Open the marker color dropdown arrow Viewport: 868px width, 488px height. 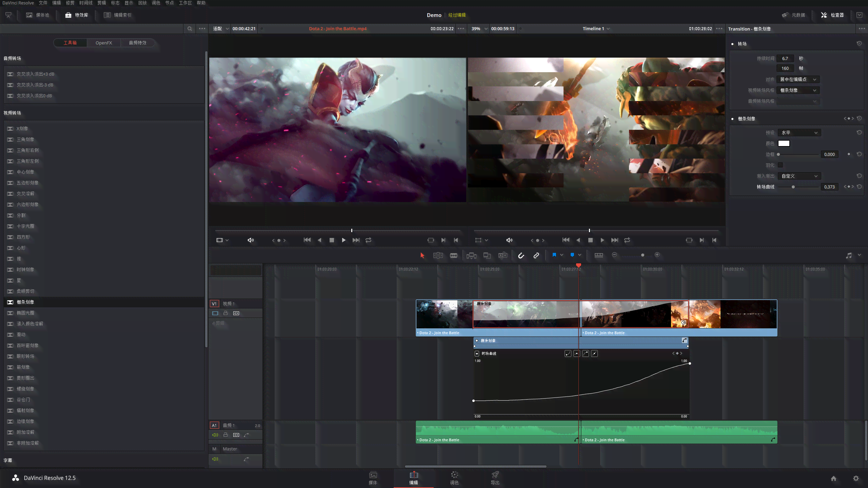click(580, 255)
